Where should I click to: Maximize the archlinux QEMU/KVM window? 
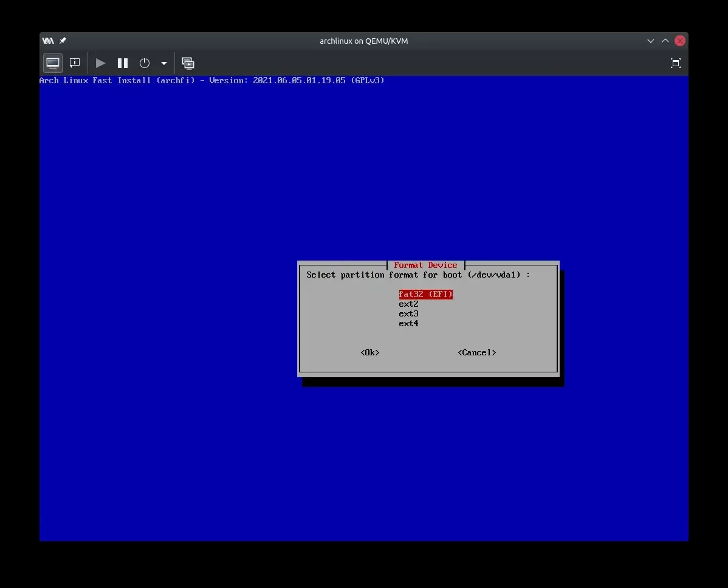(665, 41)
